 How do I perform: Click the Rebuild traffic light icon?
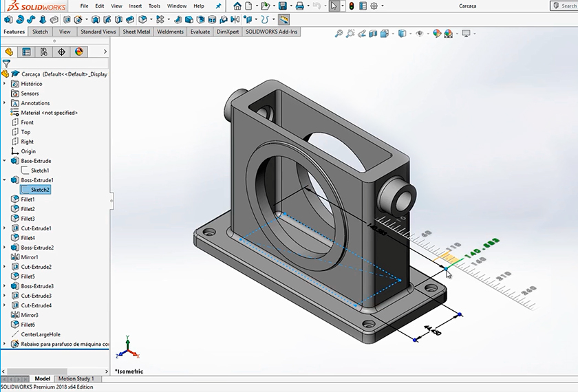(x=350, y=6)
